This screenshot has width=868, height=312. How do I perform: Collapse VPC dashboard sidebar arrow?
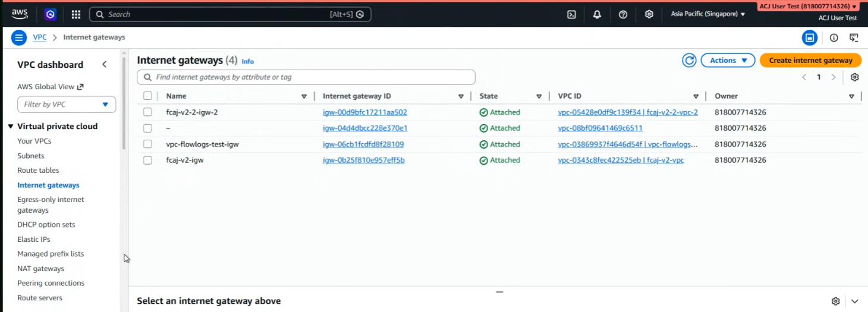coord(104,64)
